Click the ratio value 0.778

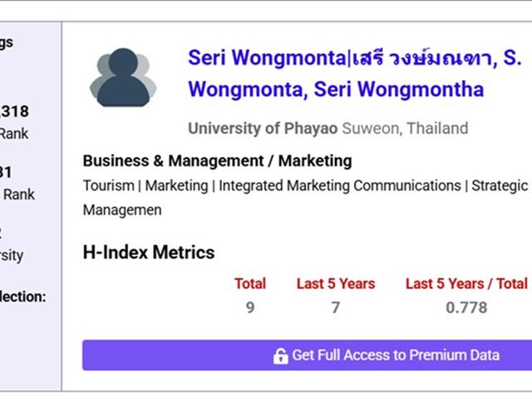click(x=466, y=308)
